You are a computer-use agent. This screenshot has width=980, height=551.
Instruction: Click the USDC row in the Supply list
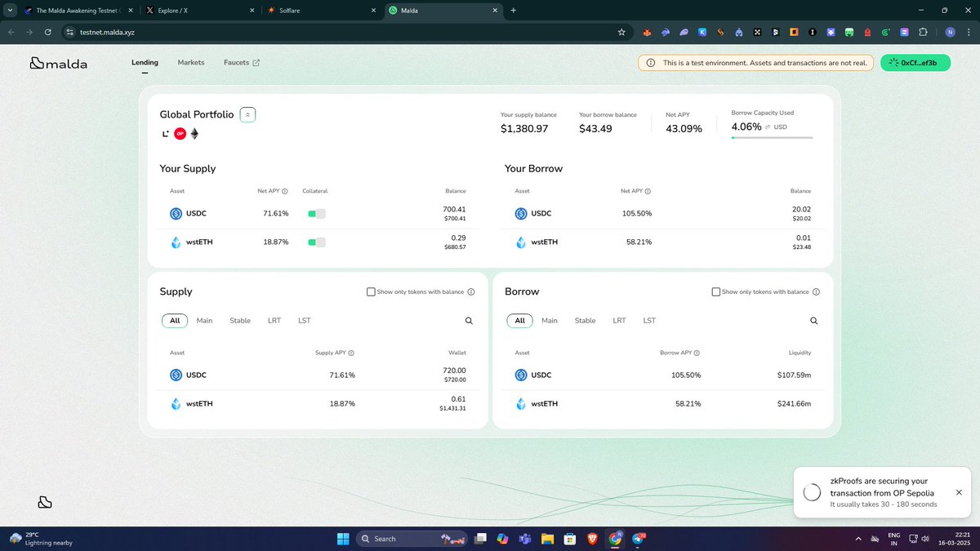(318, 375)
